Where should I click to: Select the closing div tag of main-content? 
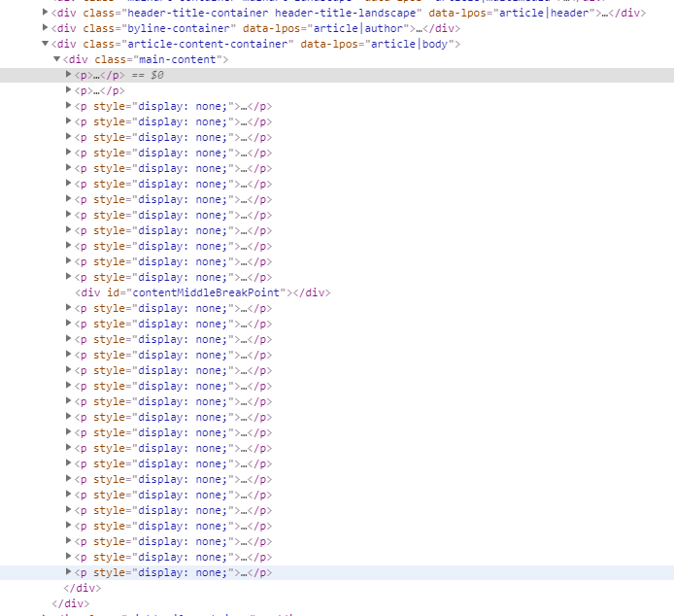point(82,588)
